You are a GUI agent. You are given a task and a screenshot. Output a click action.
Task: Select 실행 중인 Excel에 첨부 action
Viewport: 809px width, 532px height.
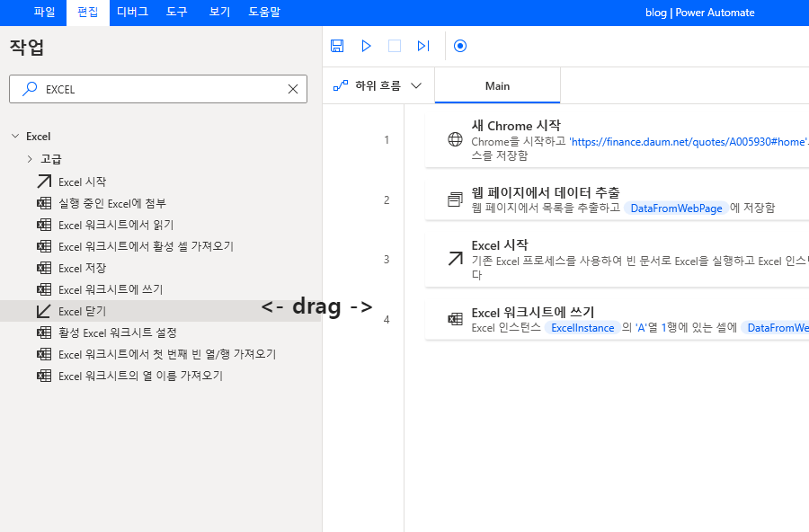(x=112, y=203)
